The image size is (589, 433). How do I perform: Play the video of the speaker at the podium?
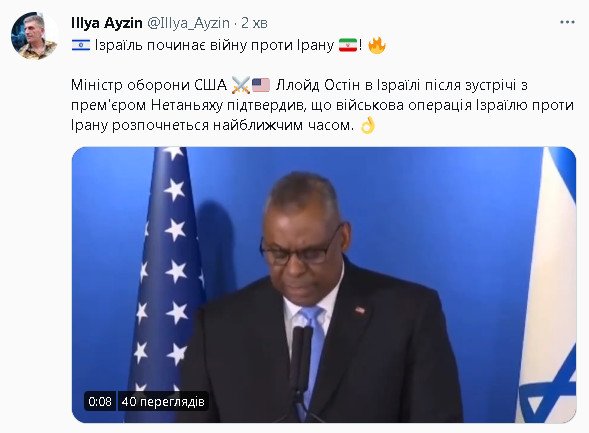(x=324, y=285)
